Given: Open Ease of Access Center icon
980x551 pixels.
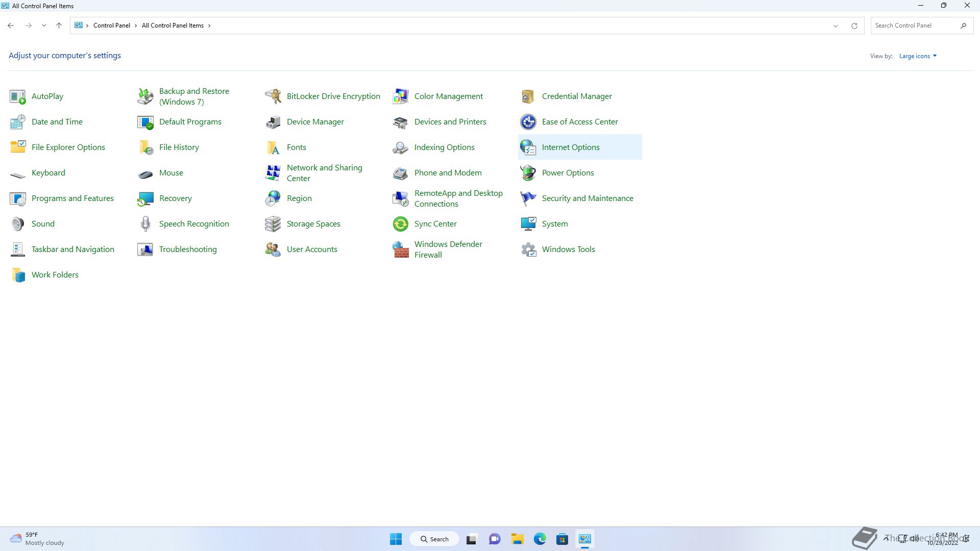Looking at the screenshot, I should (x=528, y=122).
